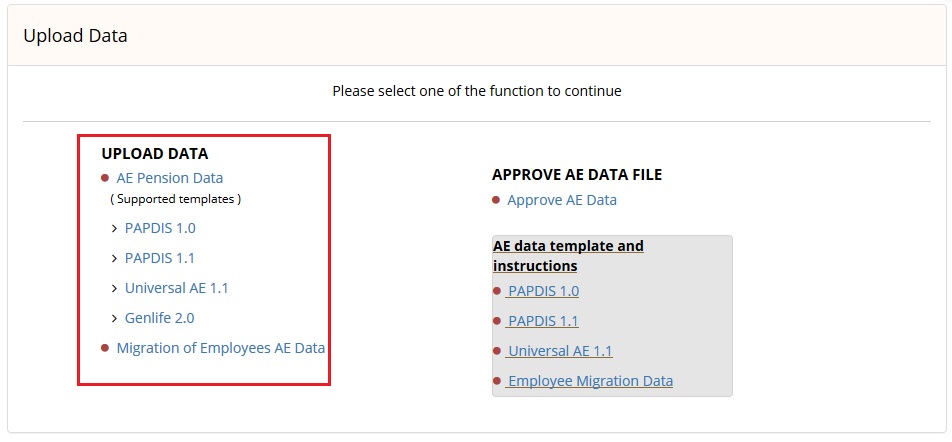Open the Approve AE Data link
The height and width of the screenshot is (442, 952).
[562, 200]
